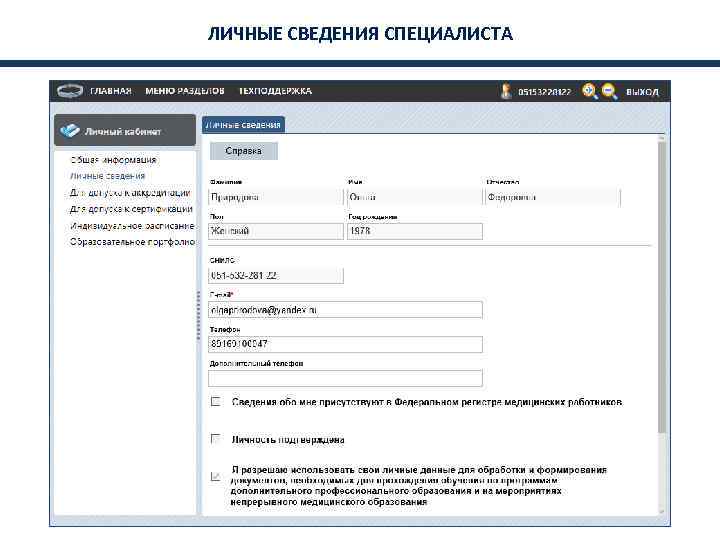Image resolution: width=720 pixels, height=540 pixels.
Task: Open Образовательное портфолио in the sidebar
Action: [x=133, y=242]
